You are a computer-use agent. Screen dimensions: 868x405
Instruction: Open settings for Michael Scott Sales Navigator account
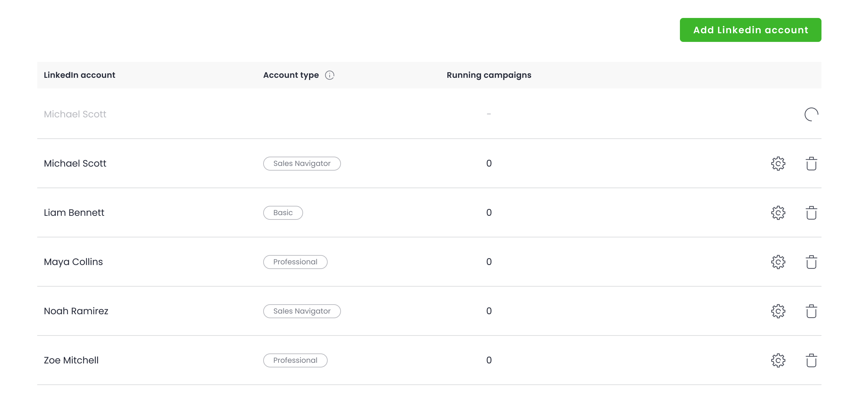tap(778, 164)
